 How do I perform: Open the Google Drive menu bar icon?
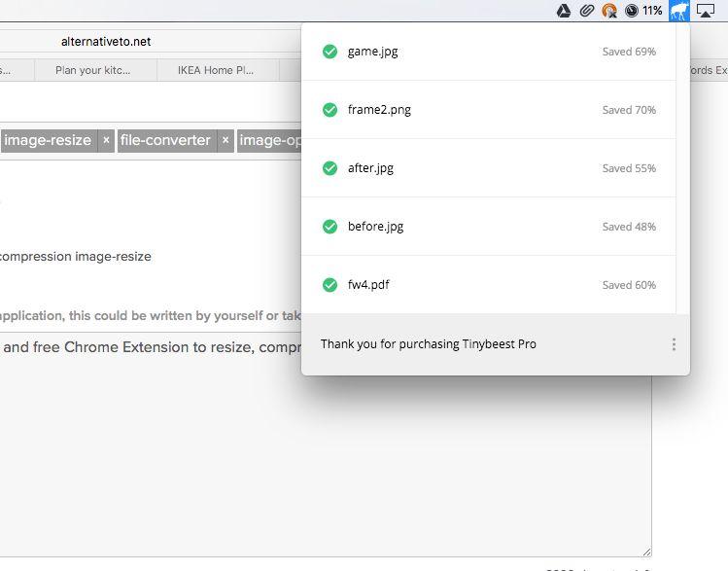[564, 11]
